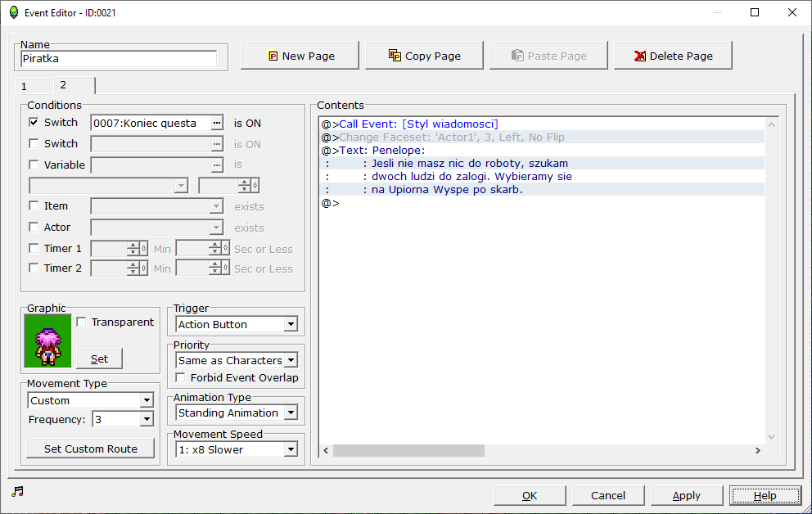Viewport: 812px width, 514px height.
Task: Click the Contents scroll up arrow
Action: (x=771, y=124)
